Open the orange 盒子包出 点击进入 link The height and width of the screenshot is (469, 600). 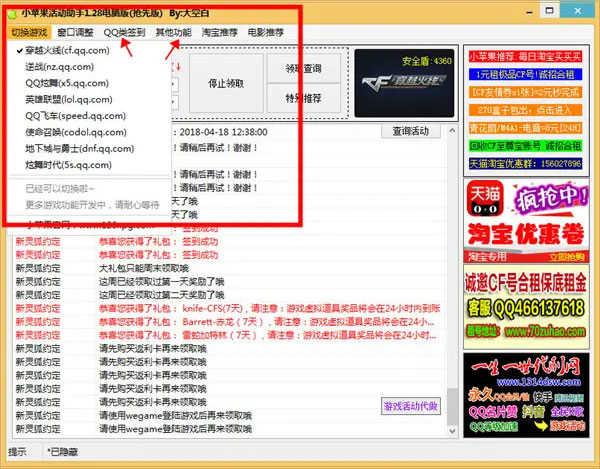[x=525, y=110]
